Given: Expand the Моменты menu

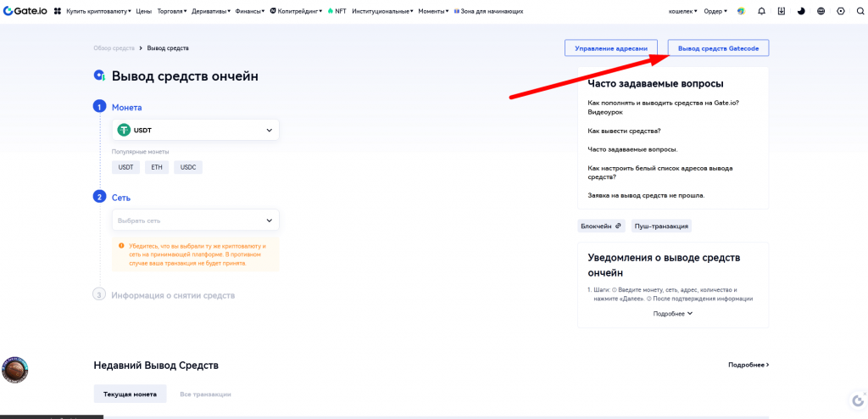Looking at the screenshot, I should 433,11.
